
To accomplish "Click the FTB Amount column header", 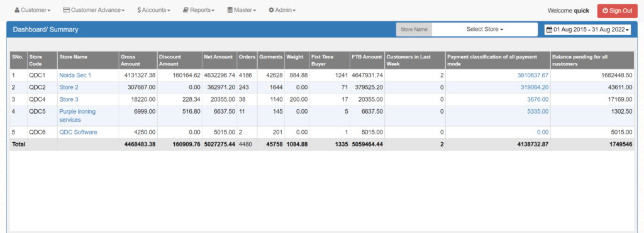I will tap(367, 60).
